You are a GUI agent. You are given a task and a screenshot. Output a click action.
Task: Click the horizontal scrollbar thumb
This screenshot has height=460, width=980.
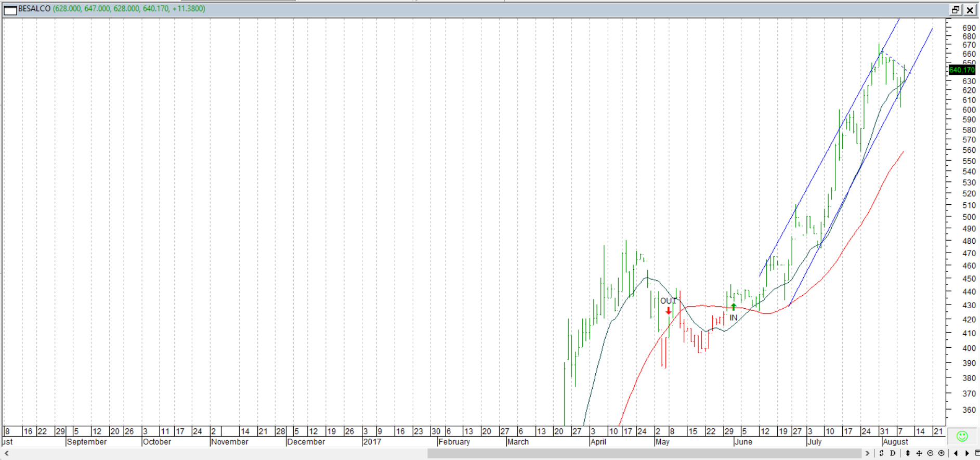tap(645, 453)
